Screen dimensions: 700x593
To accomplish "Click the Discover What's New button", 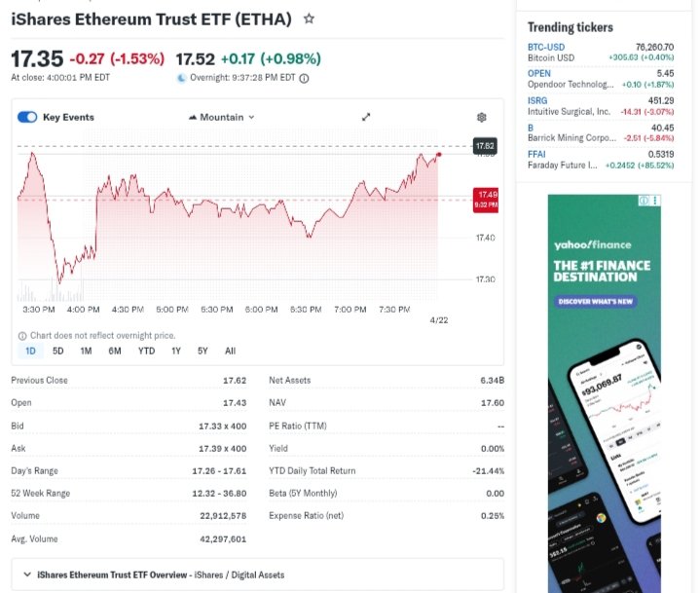I will (x=596, y=301).
